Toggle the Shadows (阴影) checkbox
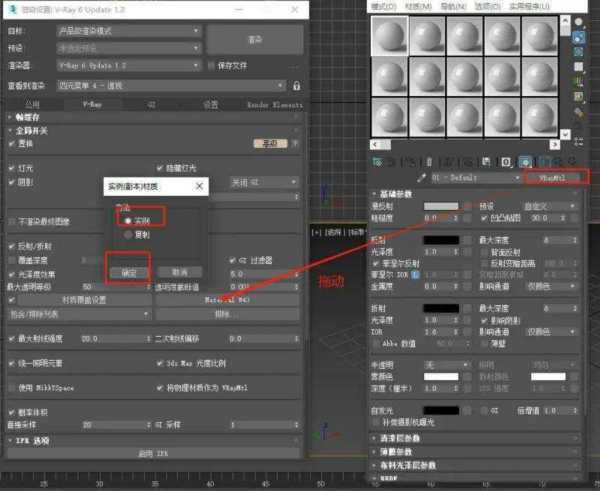Screen dimensions: 600x491 coord(11,182)
